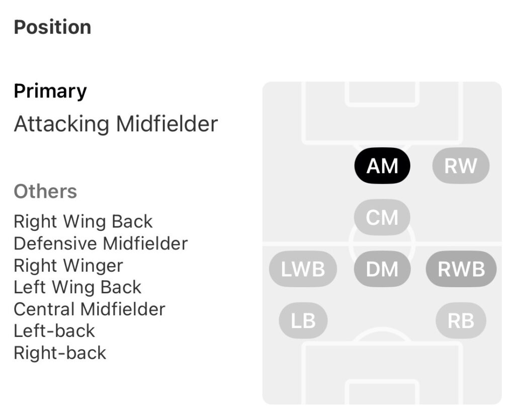Select the DM marker near the center circle

[382, 269]
